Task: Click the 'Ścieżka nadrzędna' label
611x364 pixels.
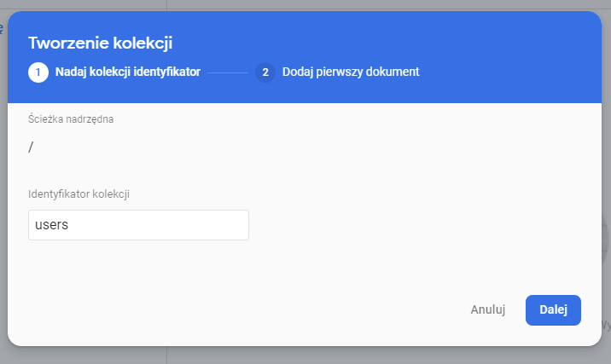Action: click(71, 119)
